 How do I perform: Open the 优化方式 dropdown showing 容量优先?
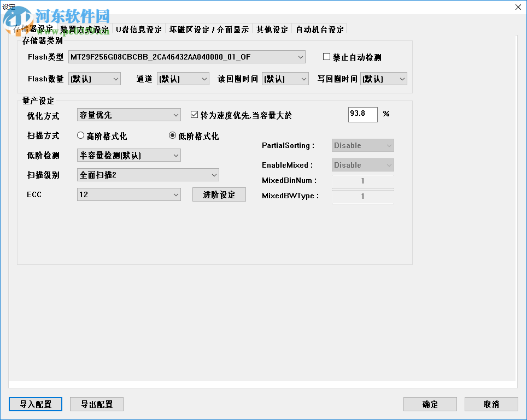click(174, 114)
